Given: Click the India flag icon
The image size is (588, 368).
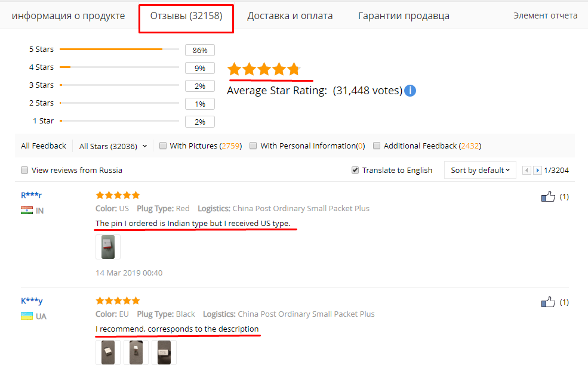Looking at the screenshot, I should pyautogui.click(x=27, y=211).
